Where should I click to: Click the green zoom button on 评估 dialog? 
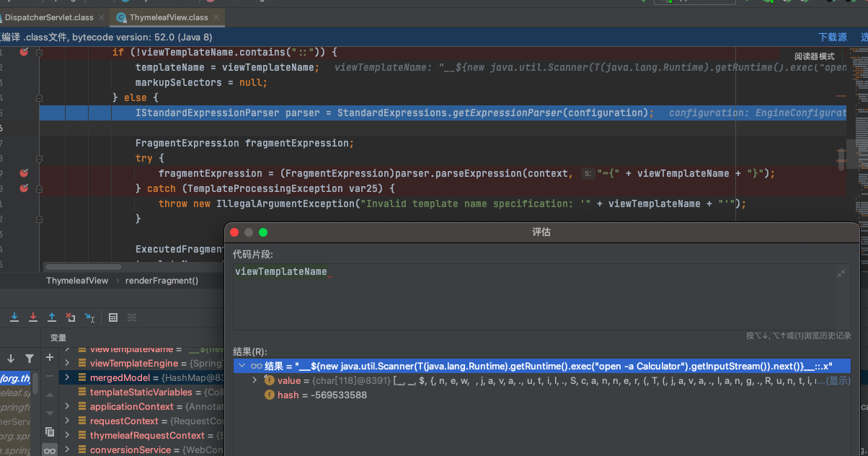(263, 232)
